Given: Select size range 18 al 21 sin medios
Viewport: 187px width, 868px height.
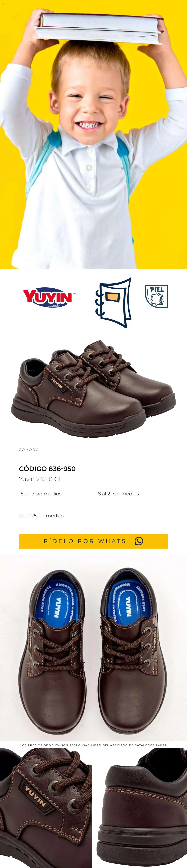Looking at the screenshot, I should pyautogui.click(x=117, y=494).
